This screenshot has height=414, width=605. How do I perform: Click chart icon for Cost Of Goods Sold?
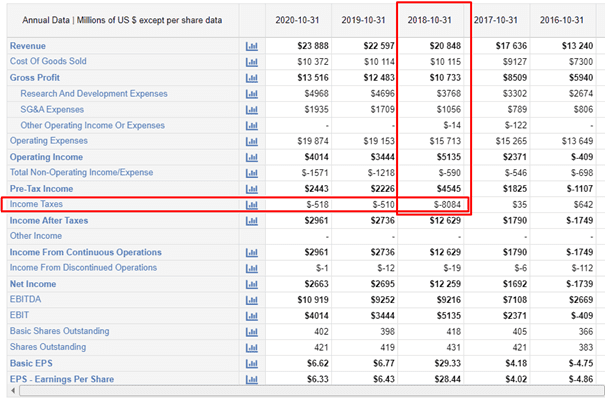251,62
